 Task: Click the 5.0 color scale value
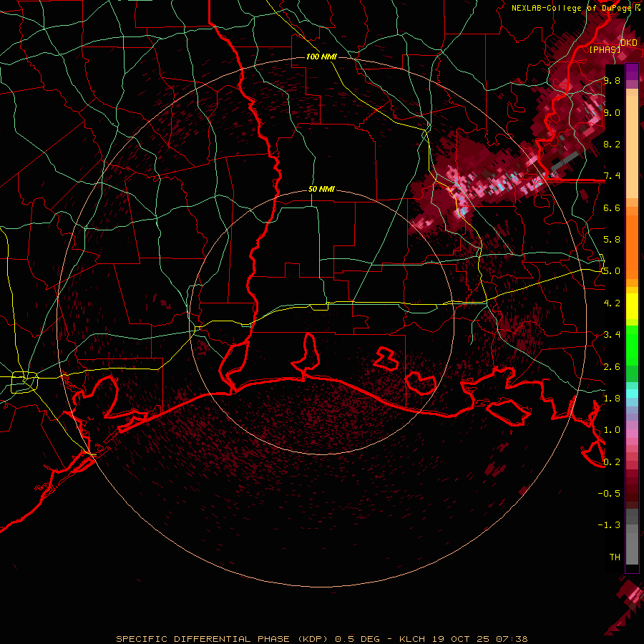point(612,271)
